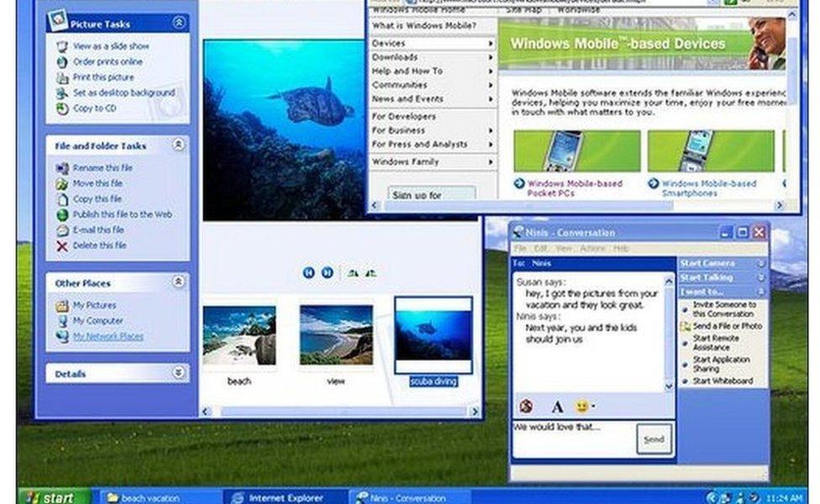
Task: Show next image in filmstrip viewer
Action: click(x=328, y=272)
